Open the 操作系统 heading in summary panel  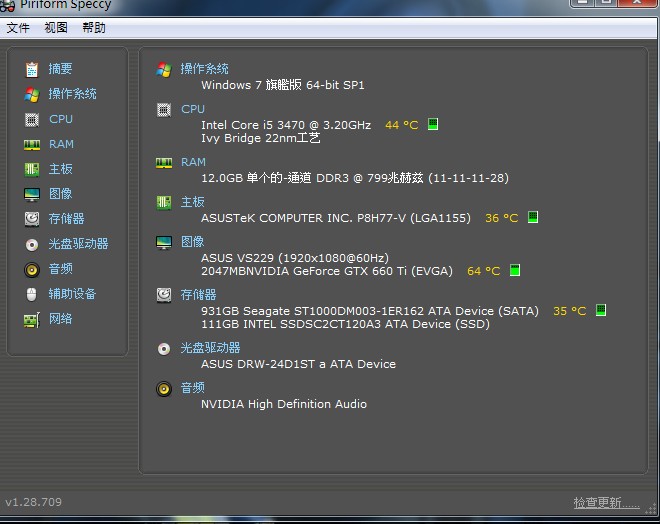(x=205, y=69)
